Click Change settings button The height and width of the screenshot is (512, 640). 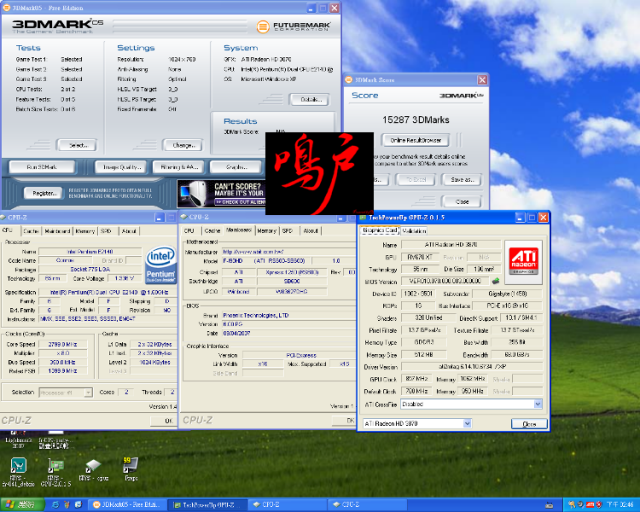pyautogui.click(x=183, y=145)
